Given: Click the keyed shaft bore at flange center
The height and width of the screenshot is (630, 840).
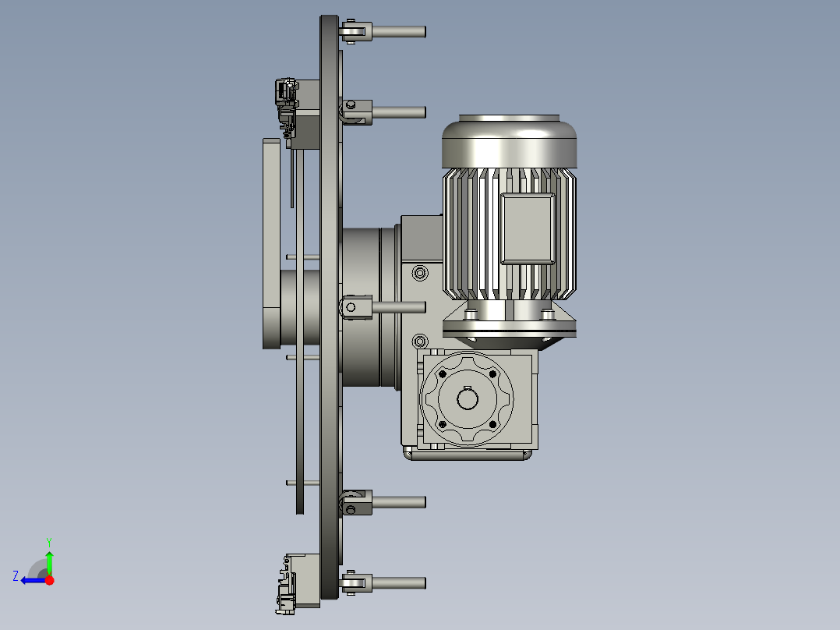Looking at the screenshot, I should pos(468,399).
